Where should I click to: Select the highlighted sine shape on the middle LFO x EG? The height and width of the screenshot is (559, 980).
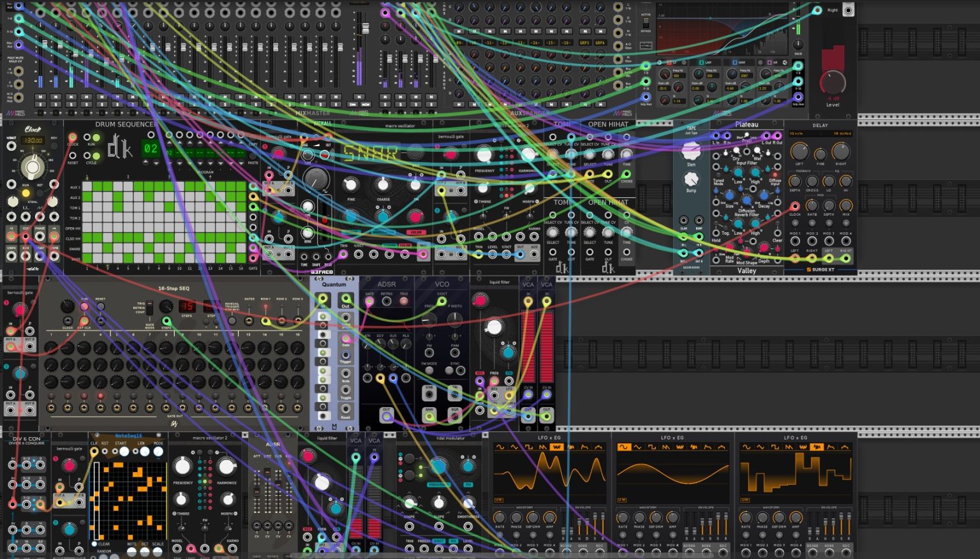point(623,447)
